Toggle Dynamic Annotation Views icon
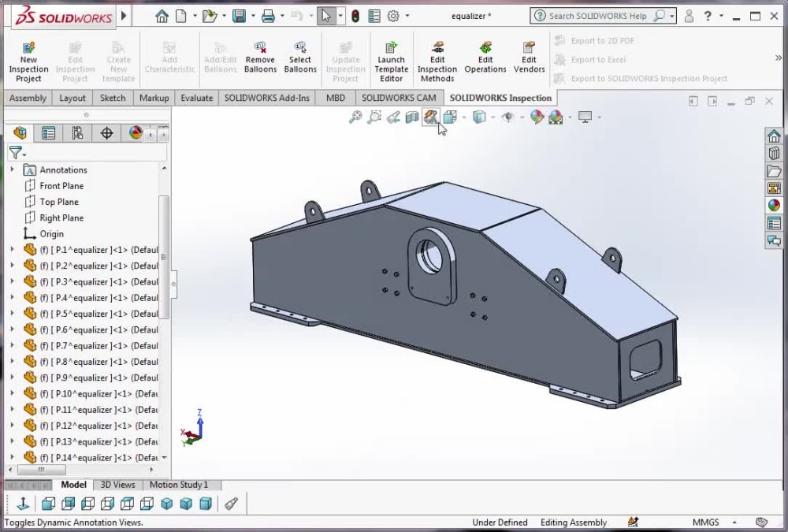This screenshot has width=788, height=532. click(x=431, y=117)
